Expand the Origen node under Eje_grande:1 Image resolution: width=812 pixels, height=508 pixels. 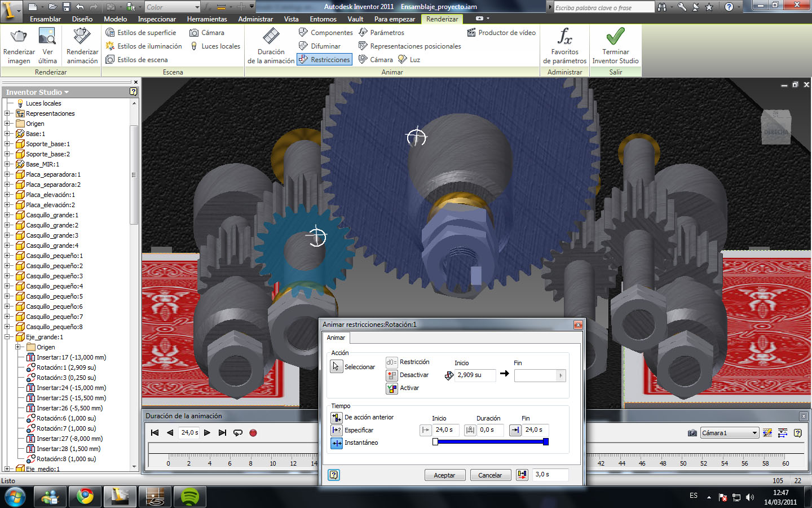pyautogui.click(x=18, y=347)
